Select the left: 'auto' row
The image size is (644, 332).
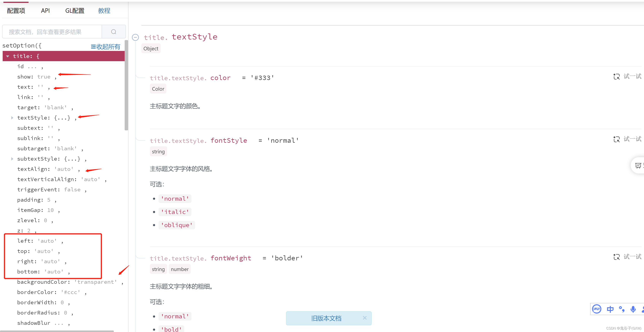click(x=64, y=241)
